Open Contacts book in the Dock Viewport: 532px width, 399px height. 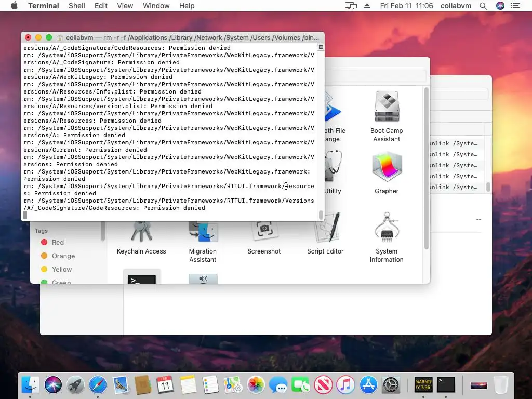pyautogui.click(x=143, y=385)
